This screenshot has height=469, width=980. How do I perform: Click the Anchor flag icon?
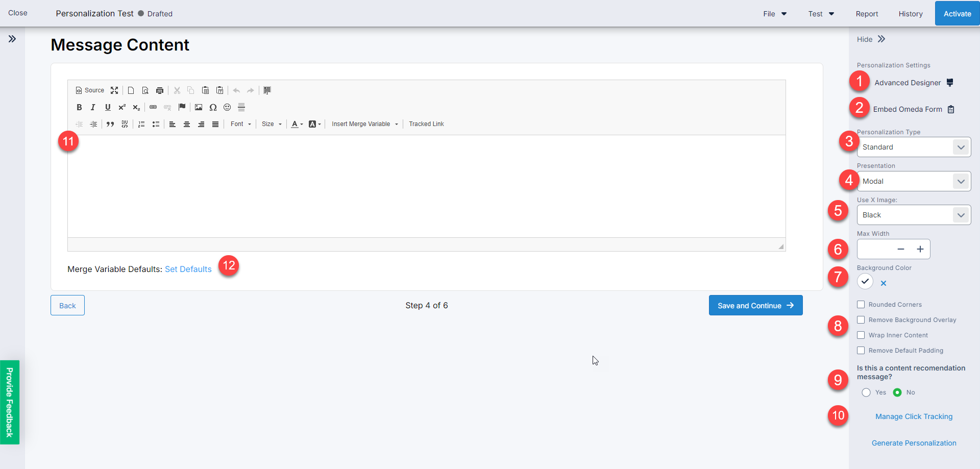tap(182, 107)
